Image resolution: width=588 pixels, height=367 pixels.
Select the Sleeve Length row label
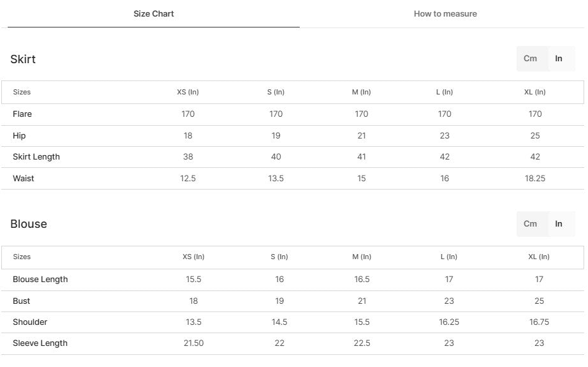tap(40, 343)
